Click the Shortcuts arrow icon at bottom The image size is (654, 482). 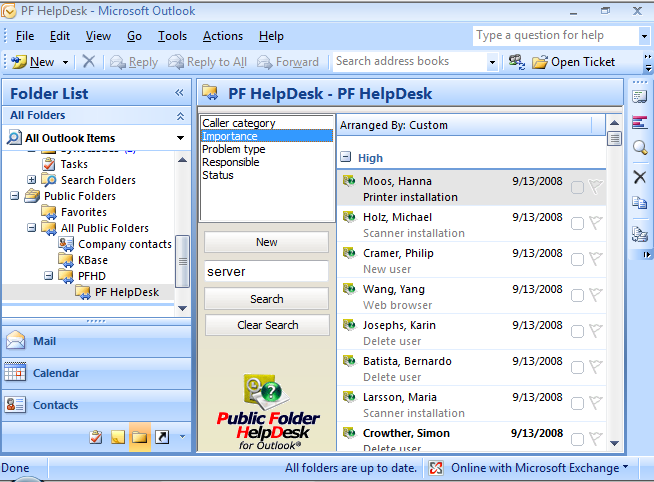coord(162,437)
